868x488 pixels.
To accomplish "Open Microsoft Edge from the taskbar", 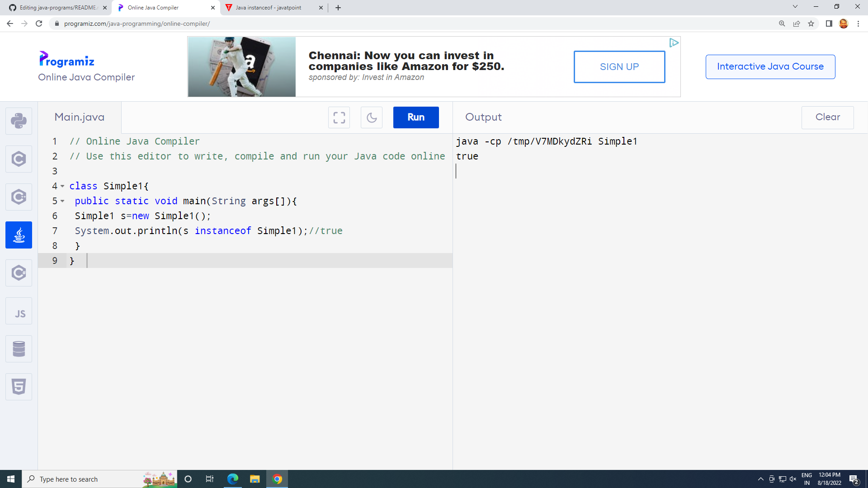I will coord(232,479).
